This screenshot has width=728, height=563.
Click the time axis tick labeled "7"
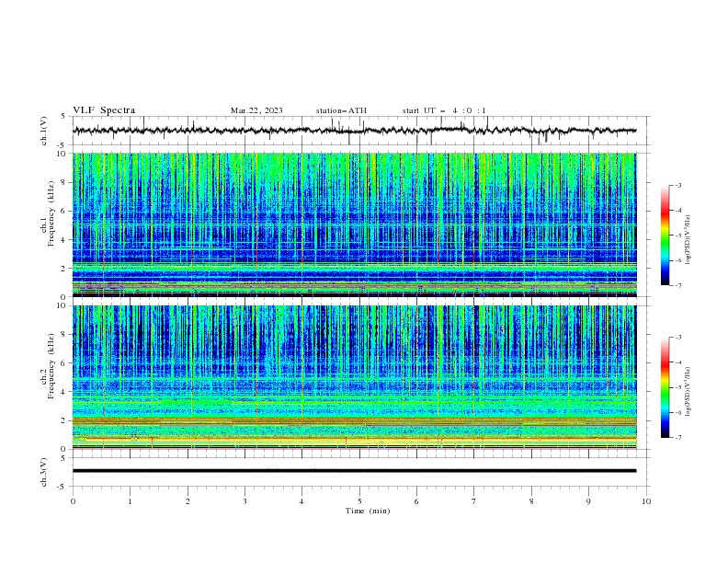473,501
